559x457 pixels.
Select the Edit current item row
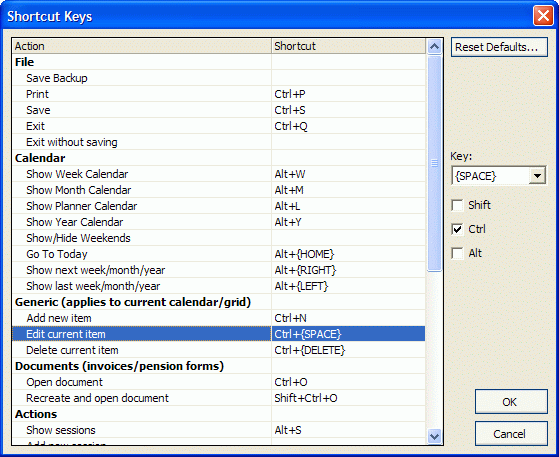coord(219,334)
